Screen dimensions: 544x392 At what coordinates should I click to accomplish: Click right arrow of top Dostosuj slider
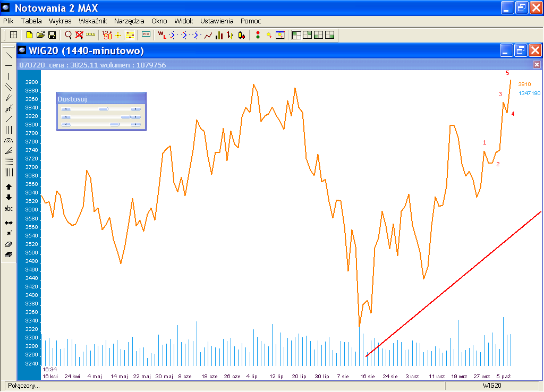point(135,109)
